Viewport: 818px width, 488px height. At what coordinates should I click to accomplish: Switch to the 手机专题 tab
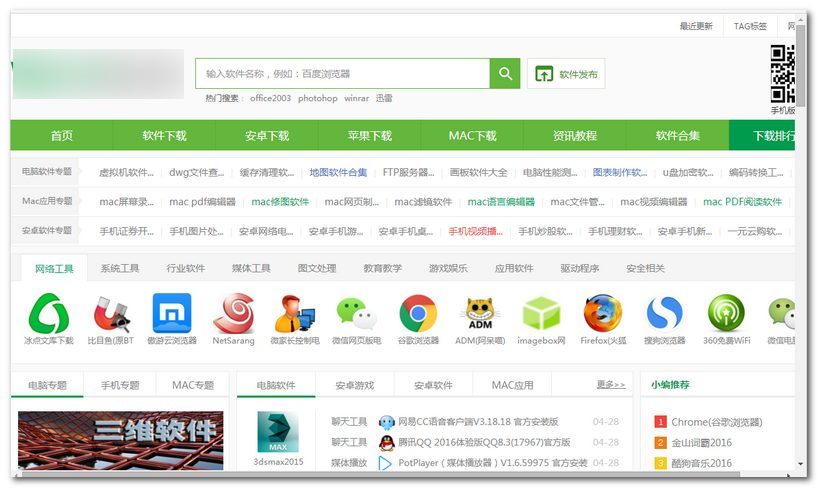coord(120,385)
